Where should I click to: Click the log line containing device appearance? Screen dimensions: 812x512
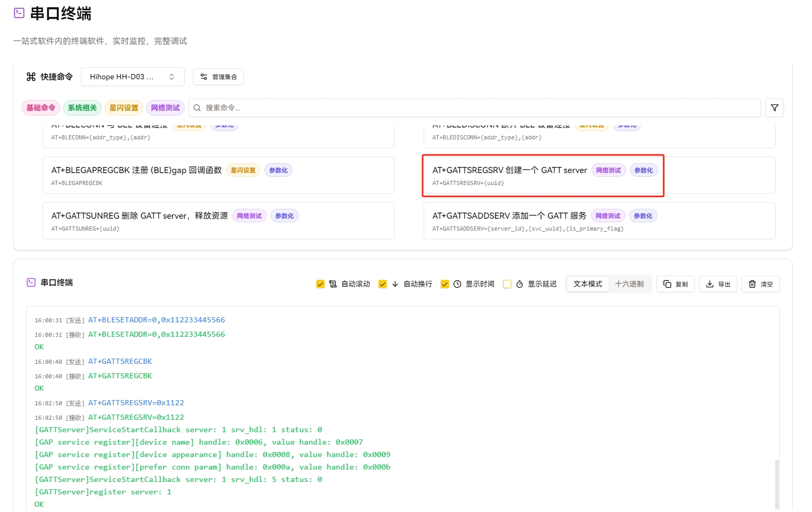213,454
